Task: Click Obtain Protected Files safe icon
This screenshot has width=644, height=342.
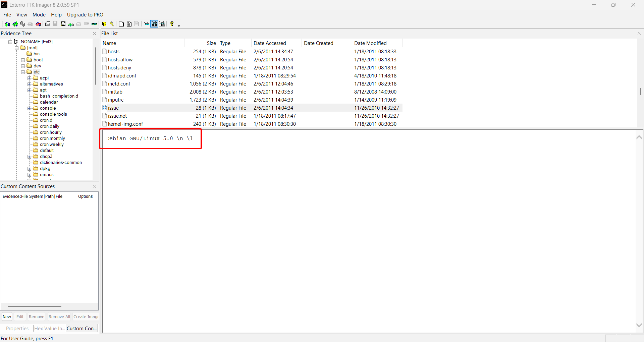Action: 104,24
